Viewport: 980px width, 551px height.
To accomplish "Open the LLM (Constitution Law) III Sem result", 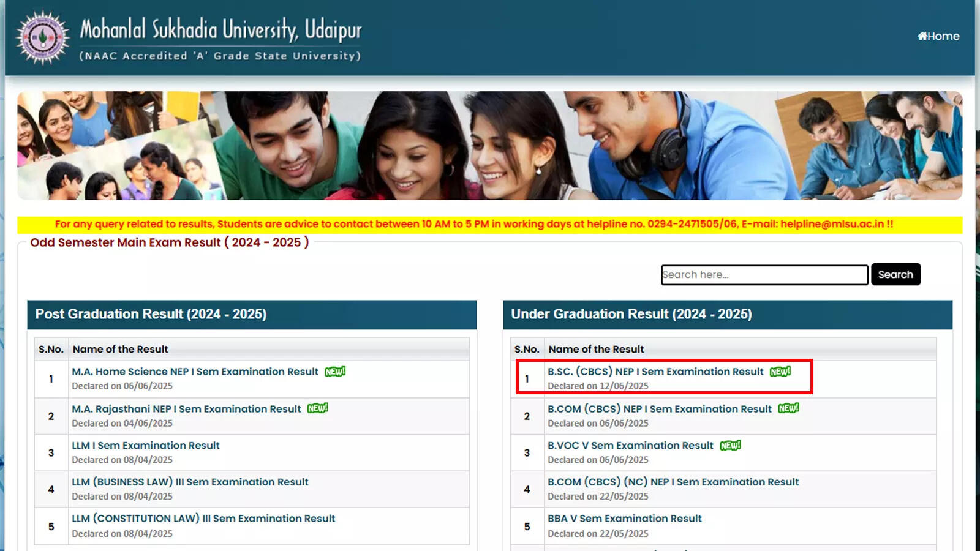I will pos(205,518).
